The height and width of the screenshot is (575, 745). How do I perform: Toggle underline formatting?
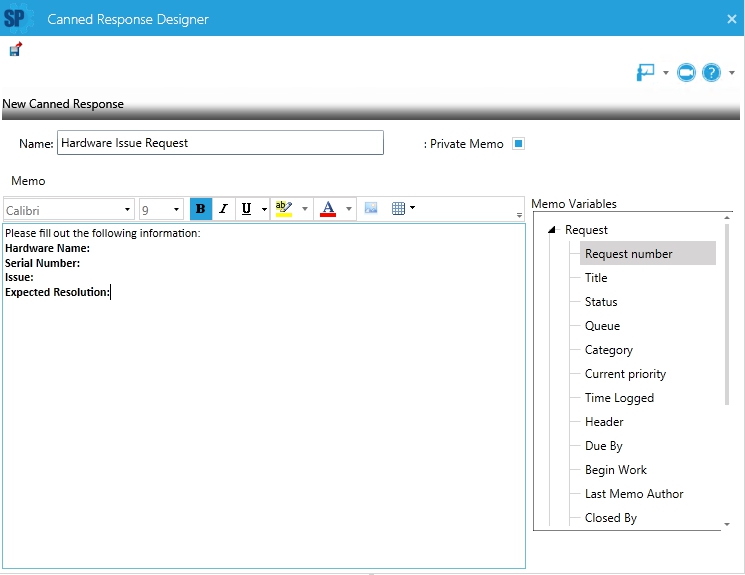coord(246,209)
